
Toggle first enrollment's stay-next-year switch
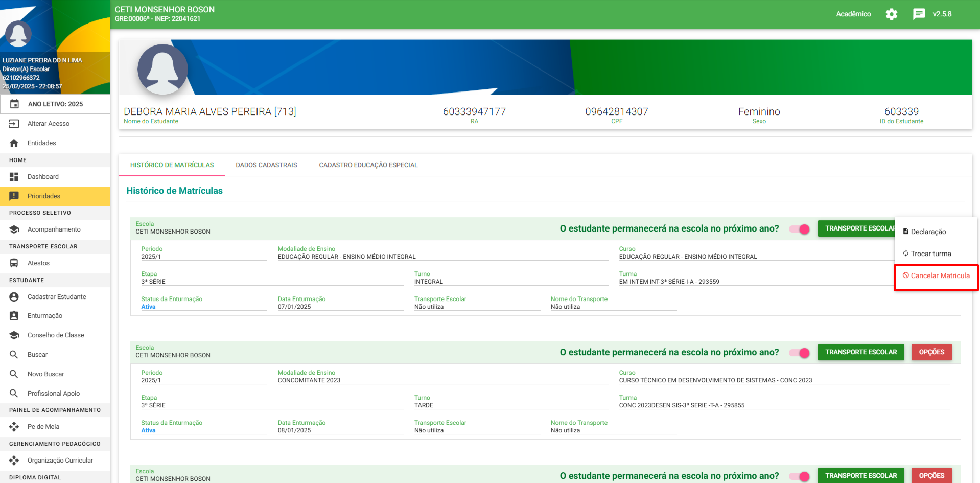tap(800, 229)
